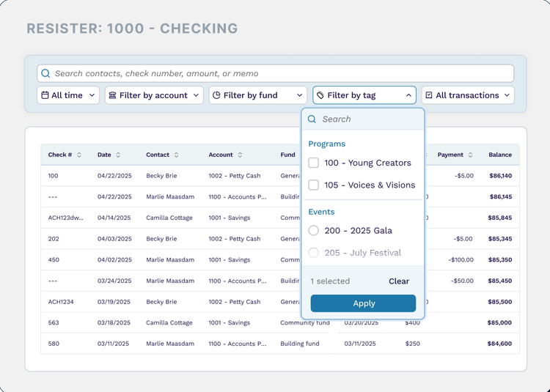Open the All time date dropdown
This screenshot has width=550, height=392.
pyautogui.click(x=68, y=95)
